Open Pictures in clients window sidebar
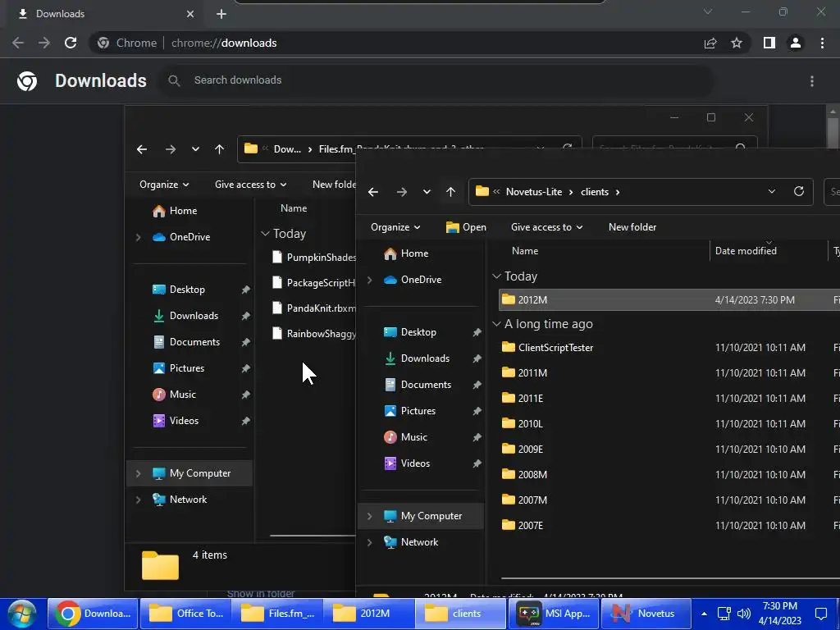 point(410,411)
